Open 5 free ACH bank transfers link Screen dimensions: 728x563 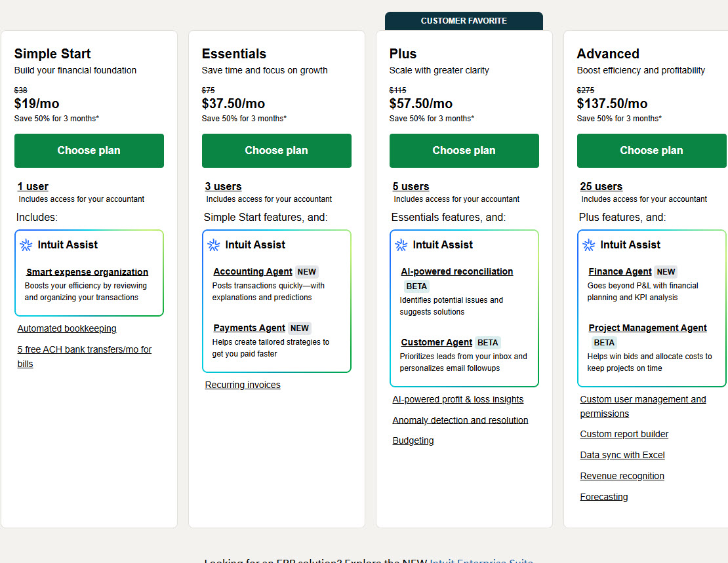coord(85,357)
